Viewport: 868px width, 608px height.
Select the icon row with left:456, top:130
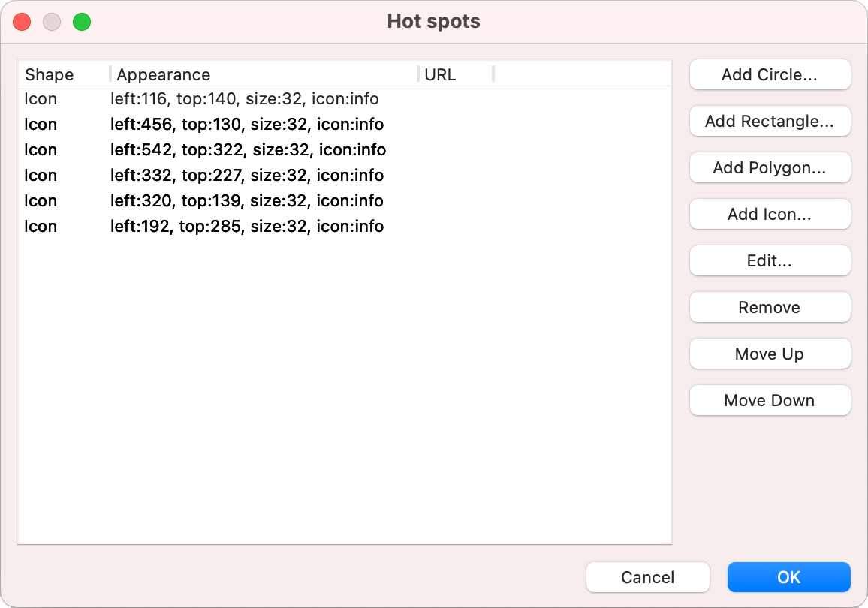247,125
